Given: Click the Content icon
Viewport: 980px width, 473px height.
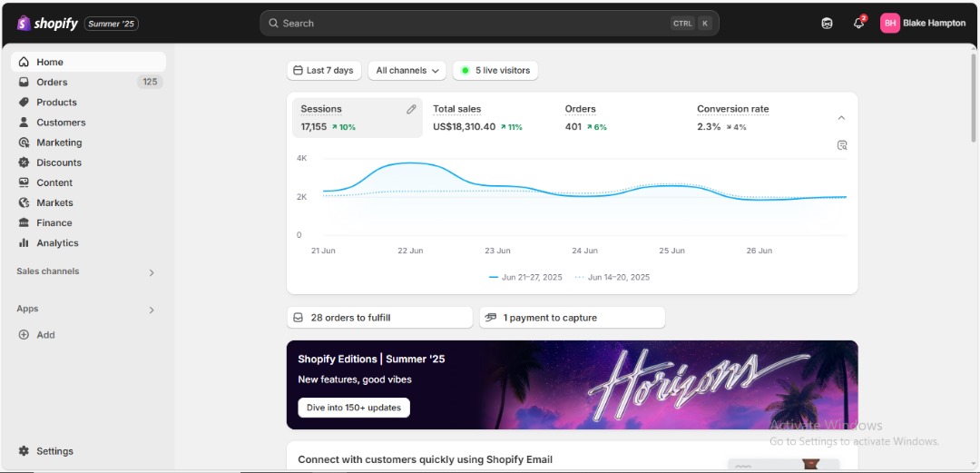Looking at the screenshot, I should [24, 182].
